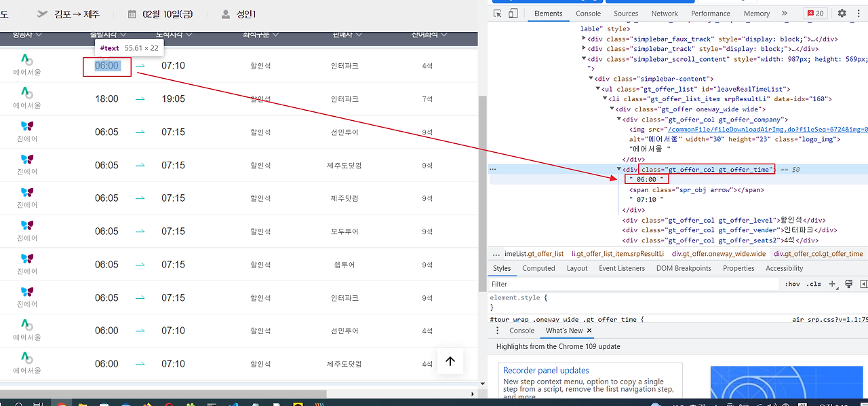868x406 pixels.
Task: Open DevTools settings gear
Action: point(842,13)
